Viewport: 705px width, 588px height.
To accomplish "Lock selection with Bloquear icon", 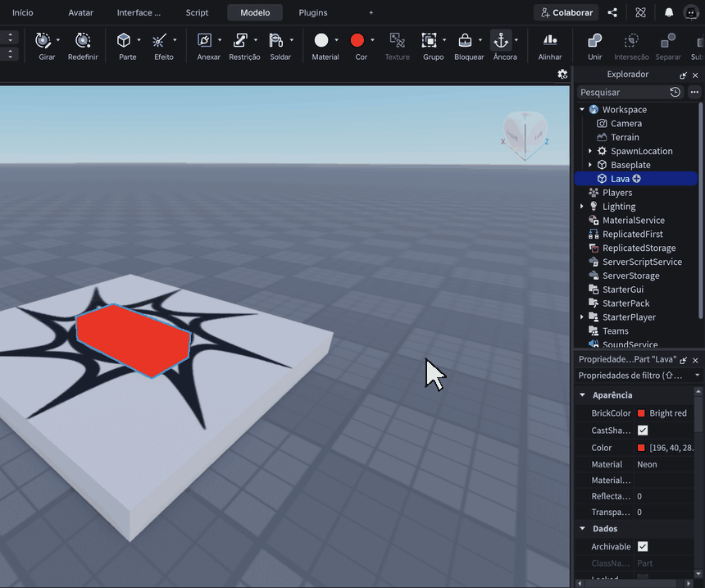I will point(465,40).
